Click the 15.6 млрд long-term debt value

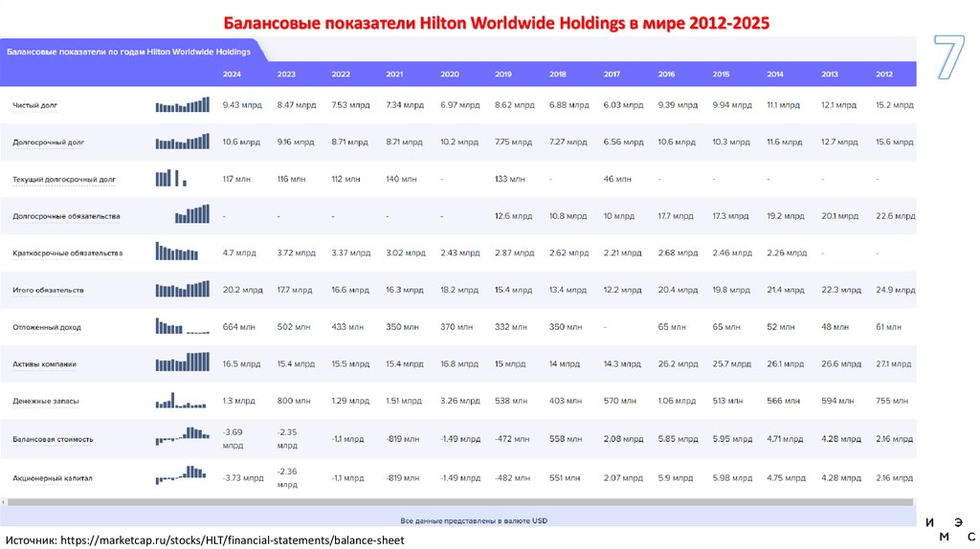[895, 142]
